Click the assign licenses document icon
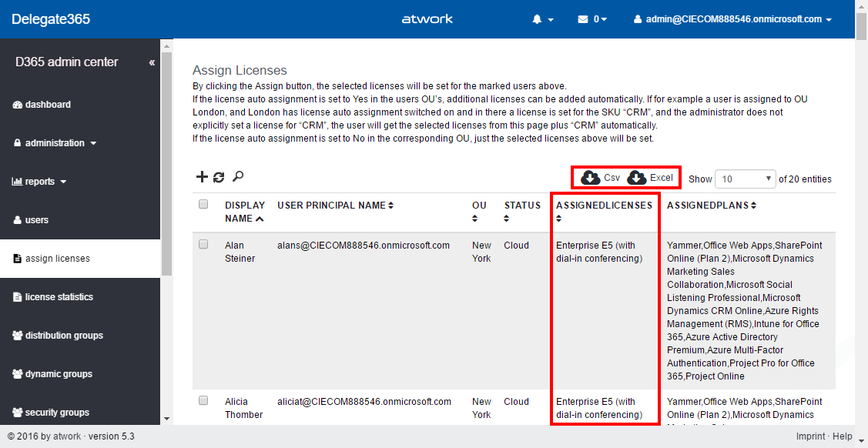This screenshot has height=448, width=868. click(17, 259)
